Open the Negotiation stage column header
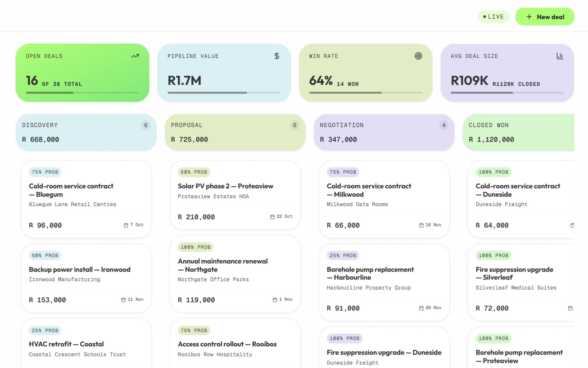Image resolution: width=588 pixels, height=368 pixels. (x=384, y=132)
